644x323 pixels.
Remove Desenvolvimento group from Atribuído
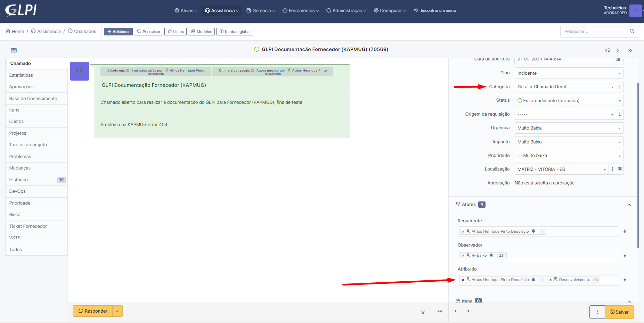(551, 280)
